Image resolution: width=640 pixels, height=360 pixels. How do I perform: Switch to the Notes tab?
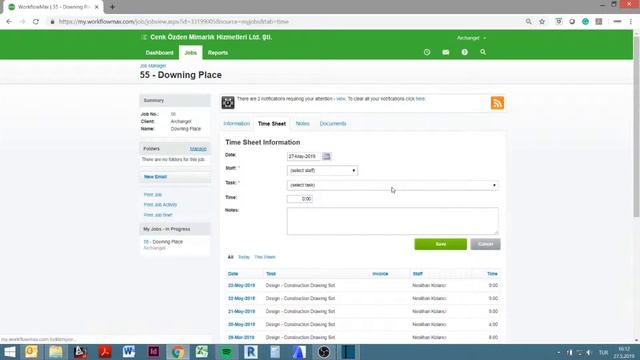[302, 124]
